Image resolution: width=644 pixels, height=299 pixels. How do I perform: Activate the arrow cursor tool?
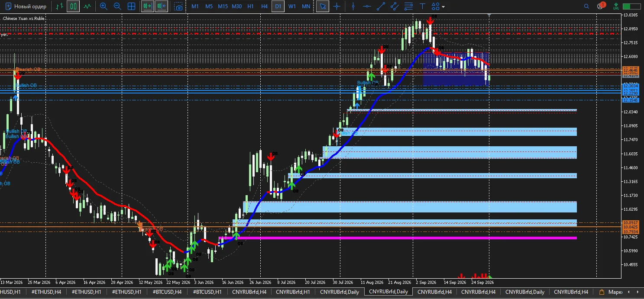323,6
